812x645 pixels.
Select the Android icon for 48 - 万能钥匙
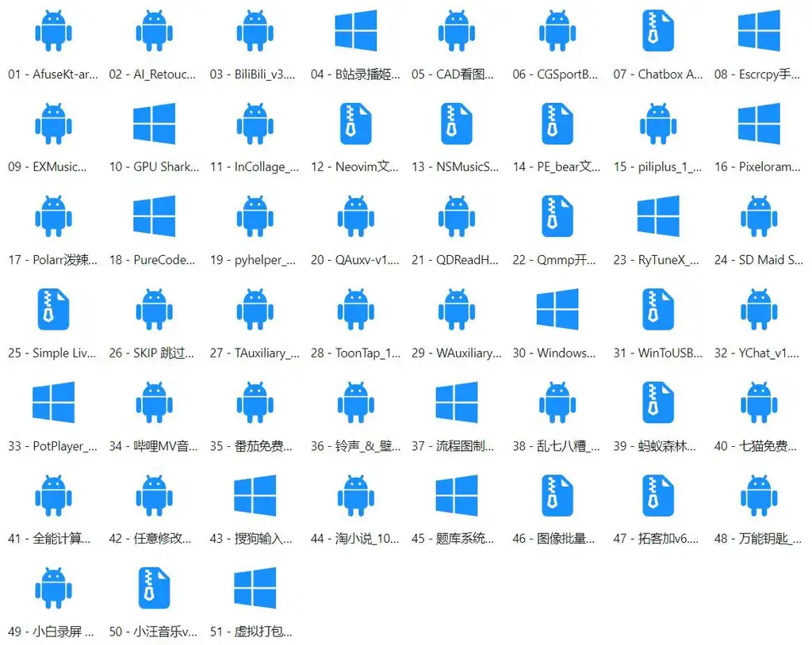759,495
